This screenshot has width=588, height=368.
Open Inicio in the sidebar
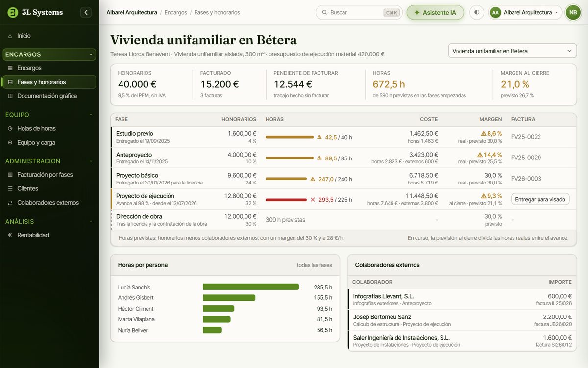click(49, 36)
